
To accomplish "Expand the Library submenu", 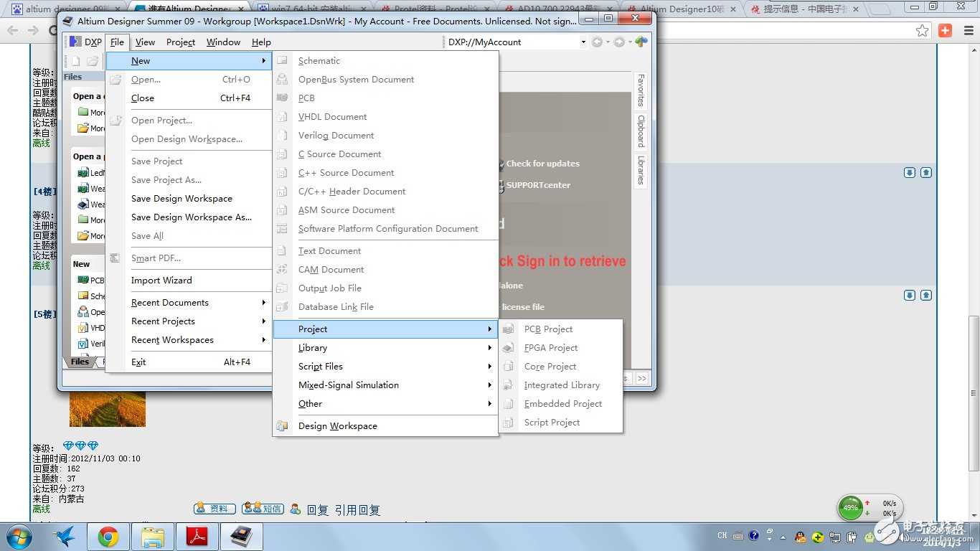I will click(x=385, y=348).
